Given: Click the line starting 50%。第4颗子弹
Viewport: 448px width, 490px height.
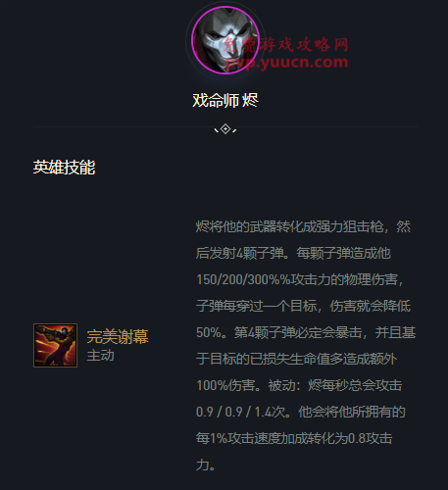Looking at the screenshot, I should point(306,332).
